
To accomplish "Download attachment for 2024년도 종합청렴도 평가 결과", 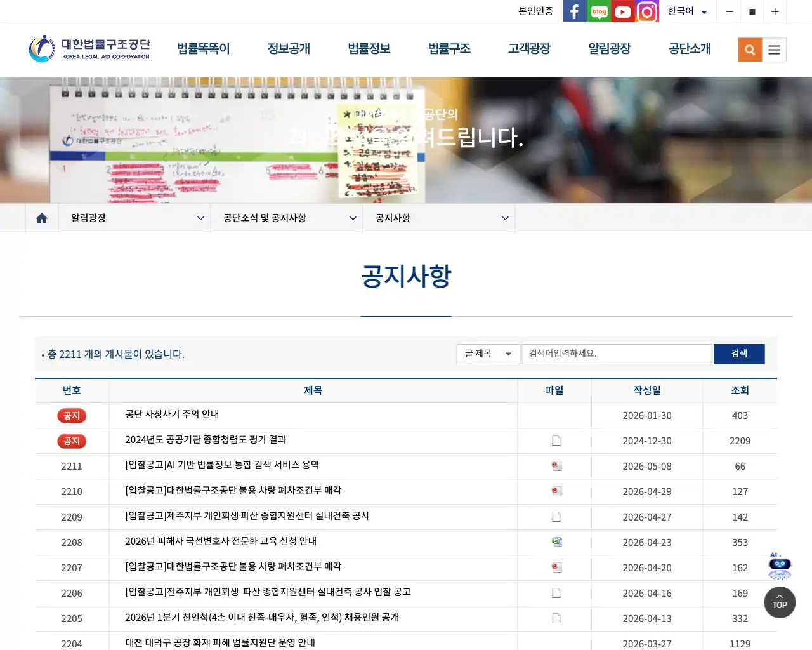I will point(556,441).
